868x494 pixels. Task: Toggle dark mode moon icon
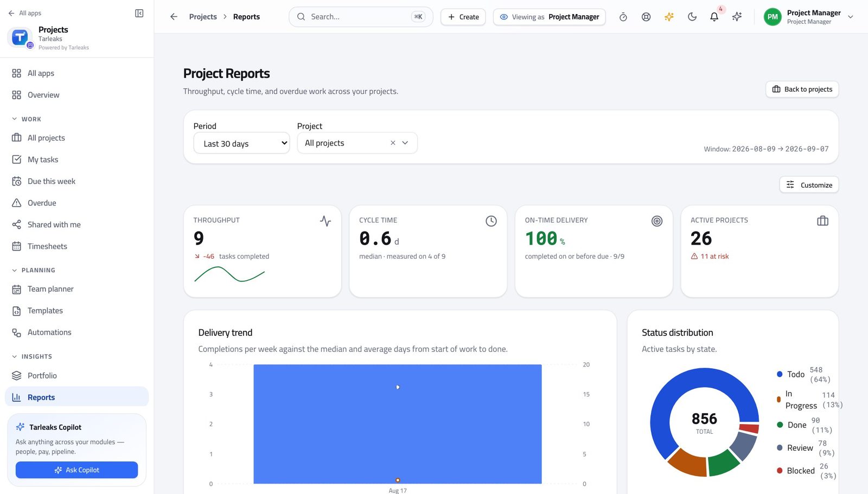[692, 17]
